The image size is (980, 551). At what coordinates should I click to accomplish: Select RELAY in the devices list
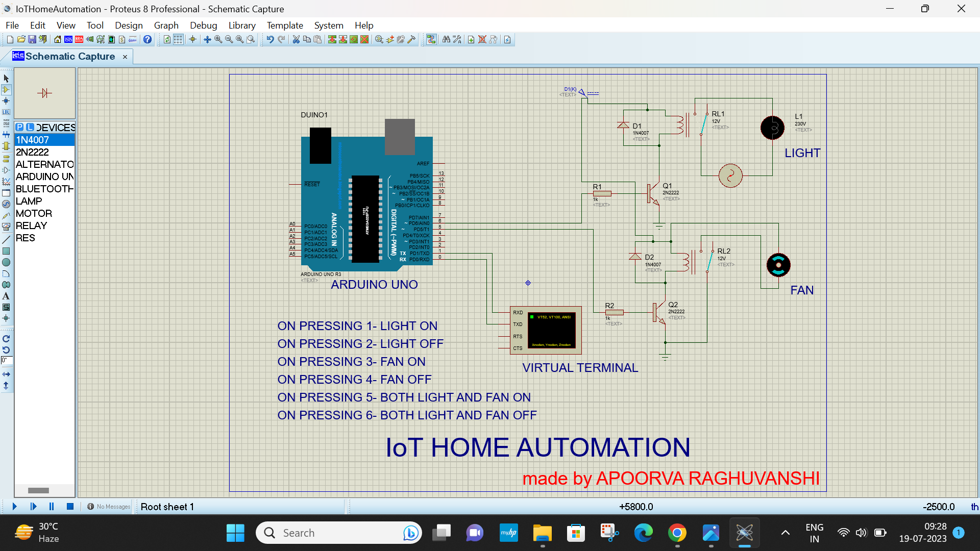tap(31, 226)
